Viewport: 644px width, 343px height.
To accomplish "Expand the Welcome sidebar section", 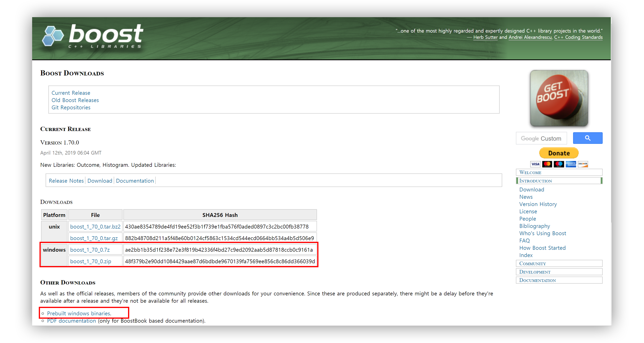I will 530,172.
